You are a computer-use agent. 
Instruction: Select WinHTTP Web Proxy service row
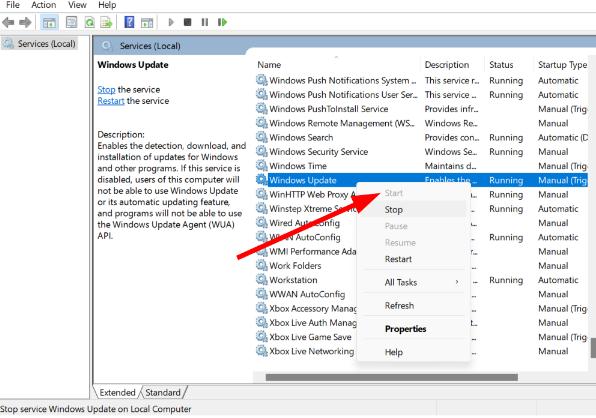click(421, 195)
